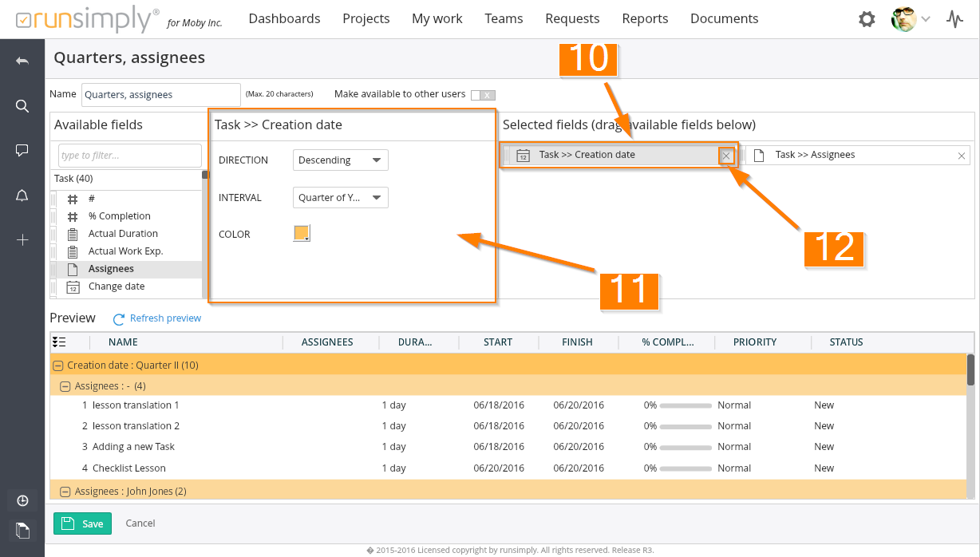Open the settings gear icon
Image resolution: width=980 pixels, height=557 pixels.
[x=867, y=19]
